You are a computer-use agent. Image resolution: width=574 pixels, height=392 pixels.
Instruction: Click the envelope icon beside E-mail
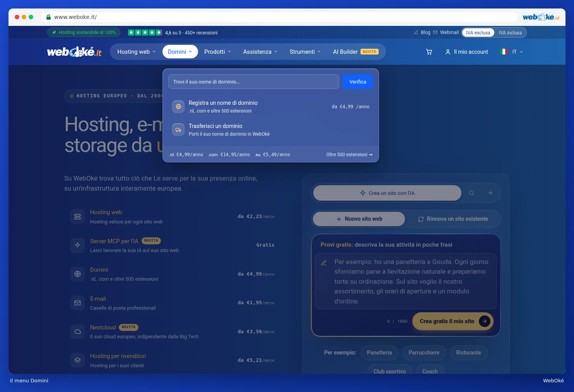pyautogui.click(x=77, y=303)
